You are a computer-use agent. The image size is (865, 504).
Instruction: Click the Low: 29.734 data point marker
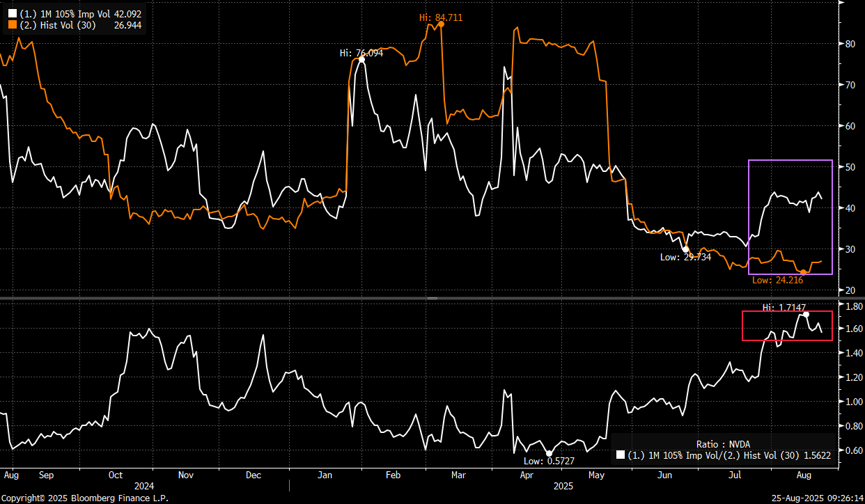(x=685, y=249)
